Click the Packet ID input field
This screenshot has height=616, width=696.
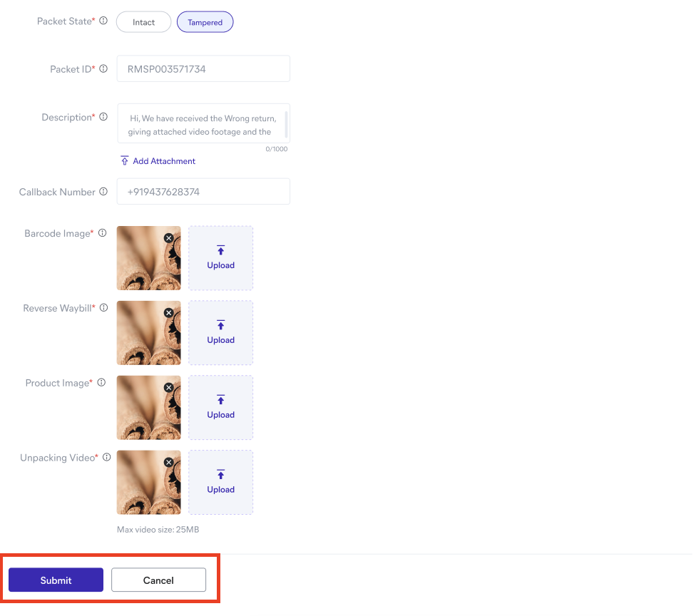click(203, 69)
